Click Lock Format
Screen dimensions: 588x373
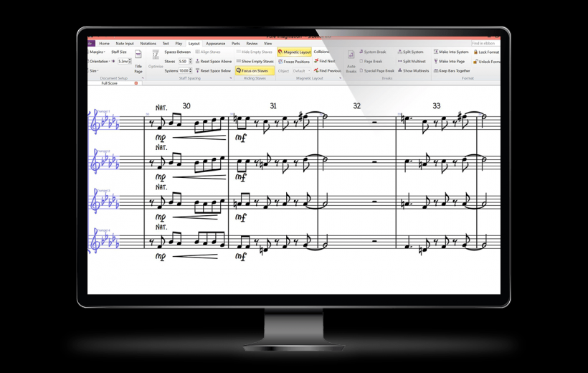pyautogui.click(x=486, y=52)
